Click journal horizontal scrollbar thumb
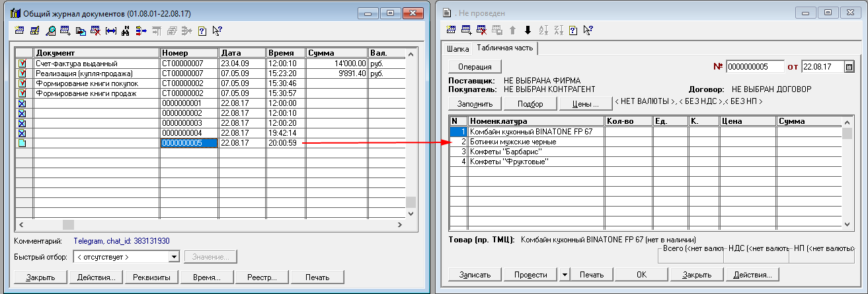 pyautogui.click(x=68, y=224)
